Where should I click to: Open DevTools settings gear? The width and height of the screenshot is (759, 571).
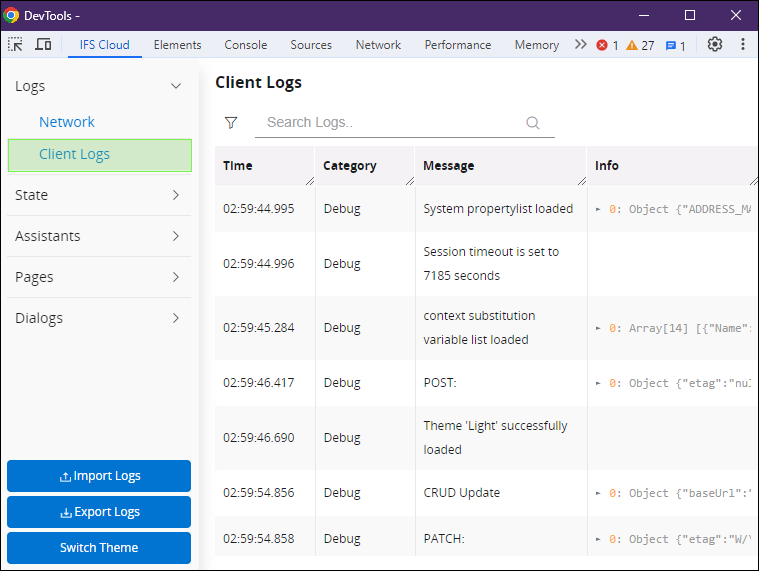point(715,44)
